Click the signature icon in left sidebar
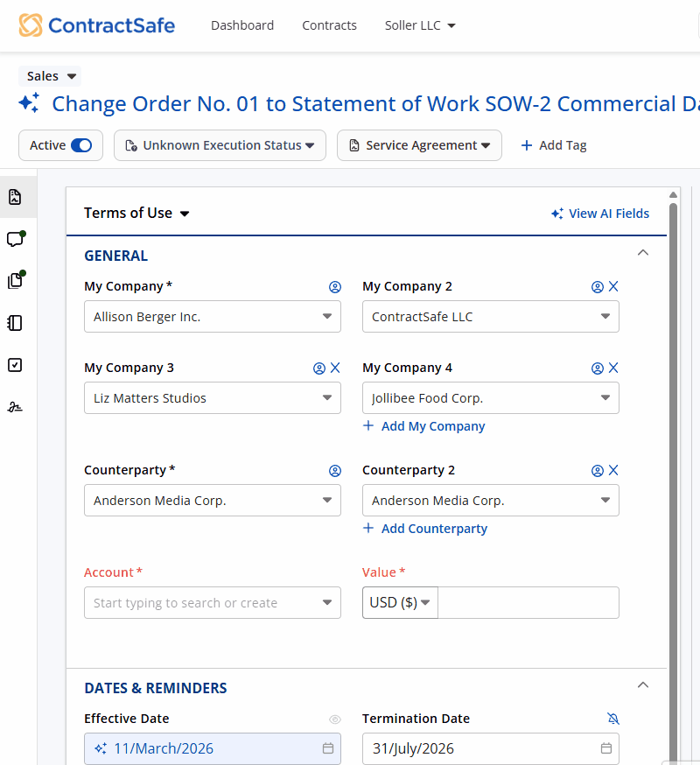700x765 pixels. click(15, 407)
